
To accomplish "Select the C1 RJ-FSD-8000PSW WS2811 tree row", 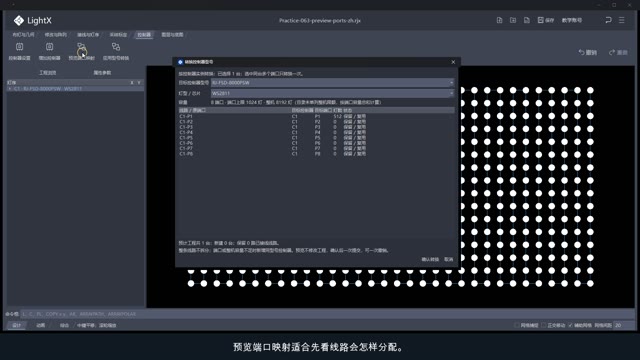I will click(75, 89).
